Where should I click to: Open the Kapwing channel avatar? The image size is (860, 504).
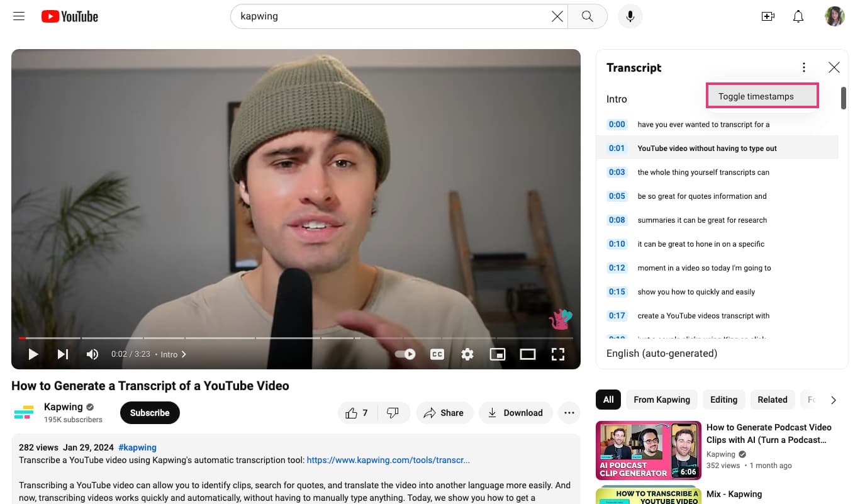24,413
